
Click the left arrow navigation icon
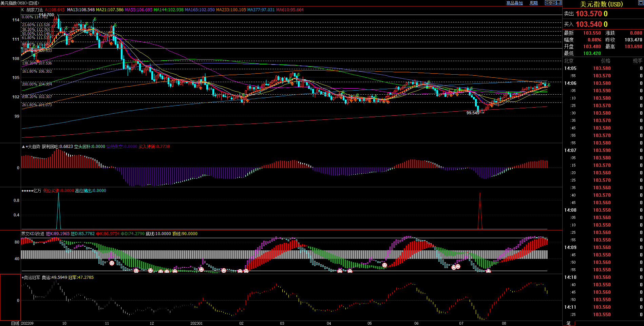pyautogui.click(x=548, y=3)
